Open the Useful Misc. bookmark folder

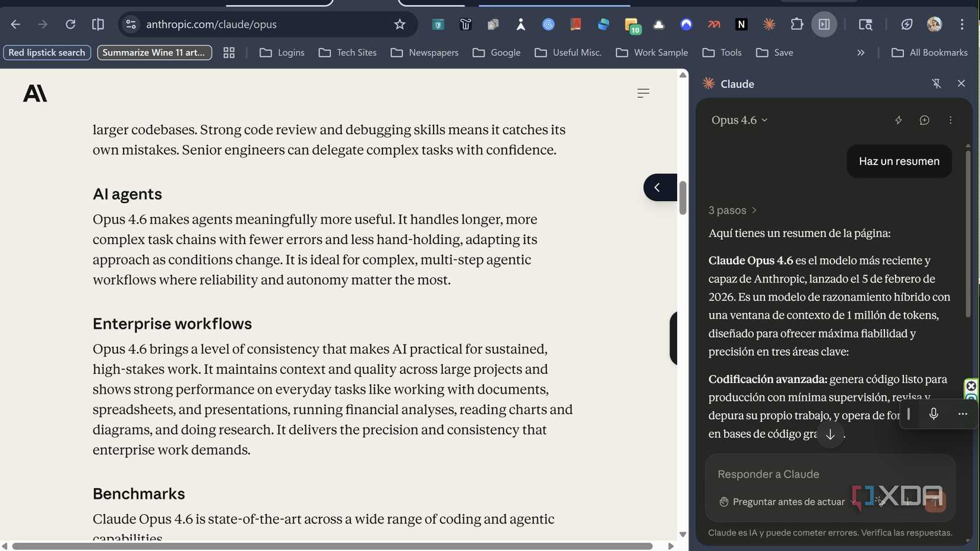tap(568, 52)
